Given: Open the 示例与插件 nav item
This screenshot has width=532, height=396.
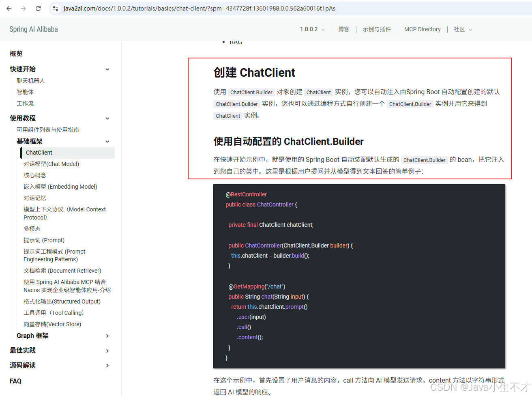Looking at the screenshot, I should (377, 29).
